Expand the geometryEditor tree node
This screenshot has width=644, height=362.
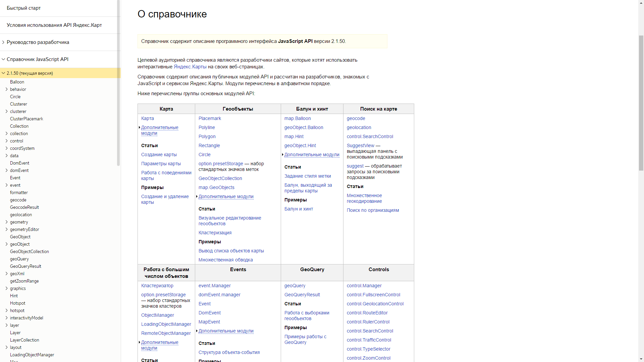(6, 229)
